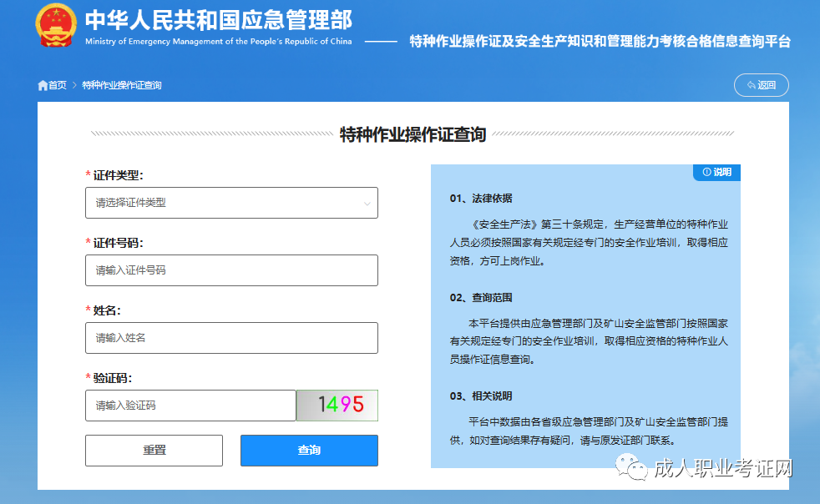Screen dimensions: 820x504
Task: Click the 证件类型 dropdown chevron arrow
Action: 367,204
